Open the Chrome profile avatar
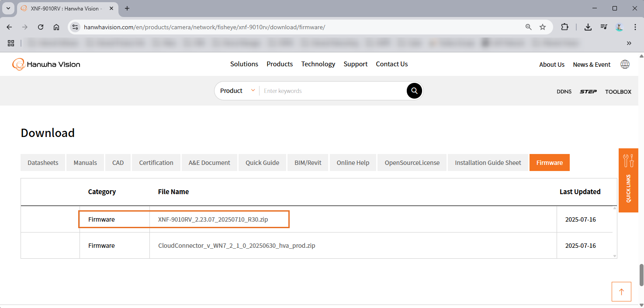Viewport: 644px width, 308px height. pyautogui.click(x=619, y=27)
